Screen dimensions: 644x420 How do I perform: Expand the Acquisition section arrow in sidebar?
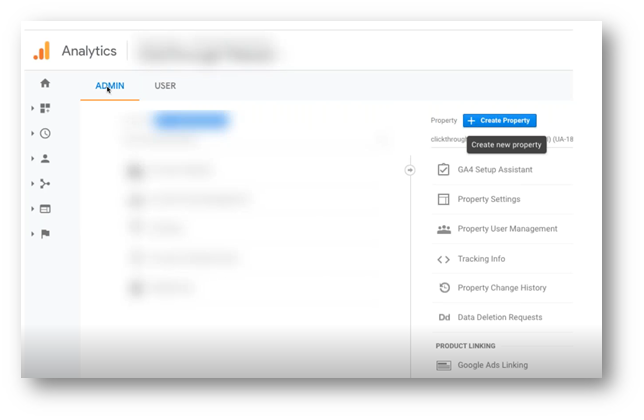tap(33, 184)
